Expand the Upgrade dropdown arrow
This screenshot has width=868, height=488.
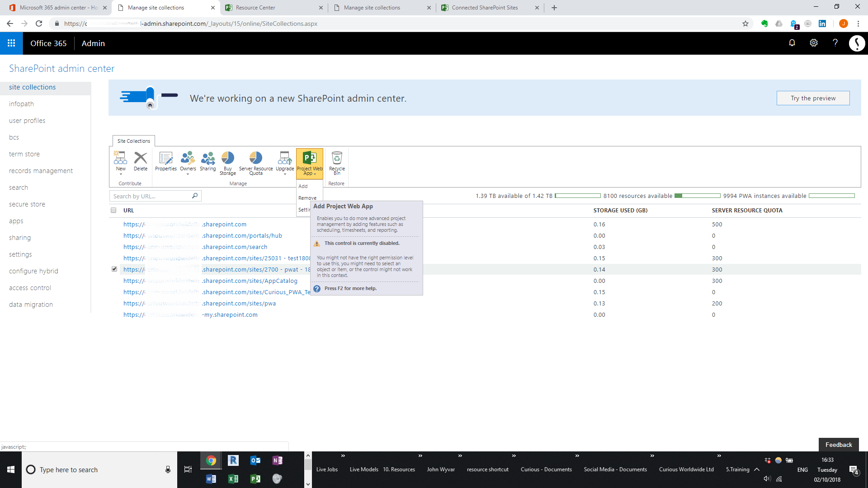(285, 174)
